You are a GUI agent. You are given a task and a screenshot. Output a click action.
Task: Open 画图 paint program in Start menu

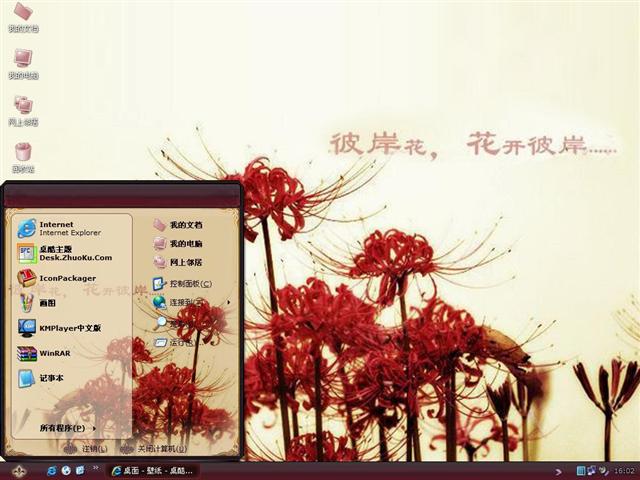tap(37, 303)
